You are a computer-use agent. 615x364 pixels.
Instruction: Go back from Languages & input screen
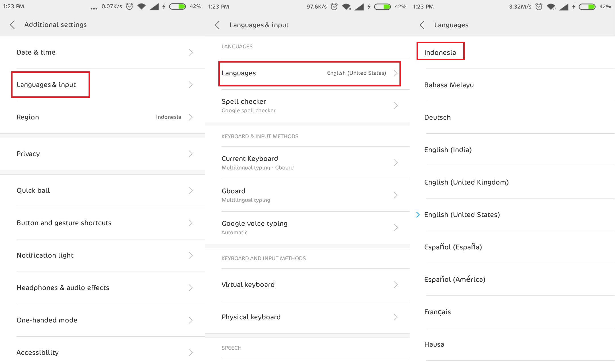pos(217,25)
